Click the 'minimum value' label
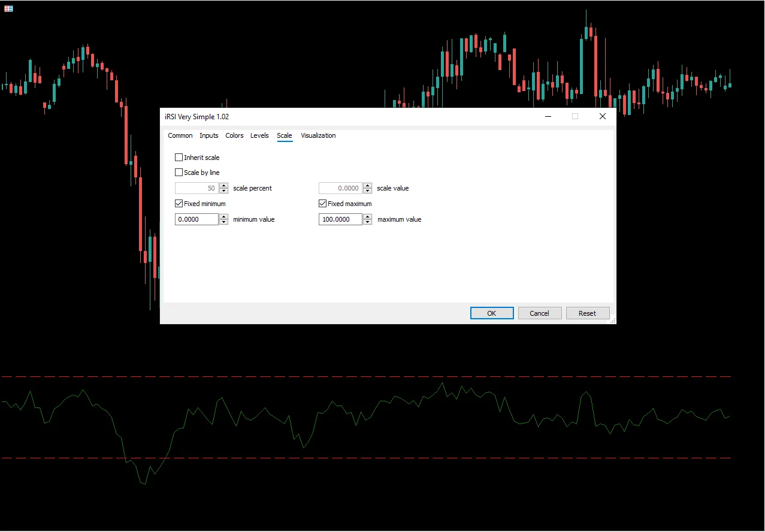 pos(254,219)
